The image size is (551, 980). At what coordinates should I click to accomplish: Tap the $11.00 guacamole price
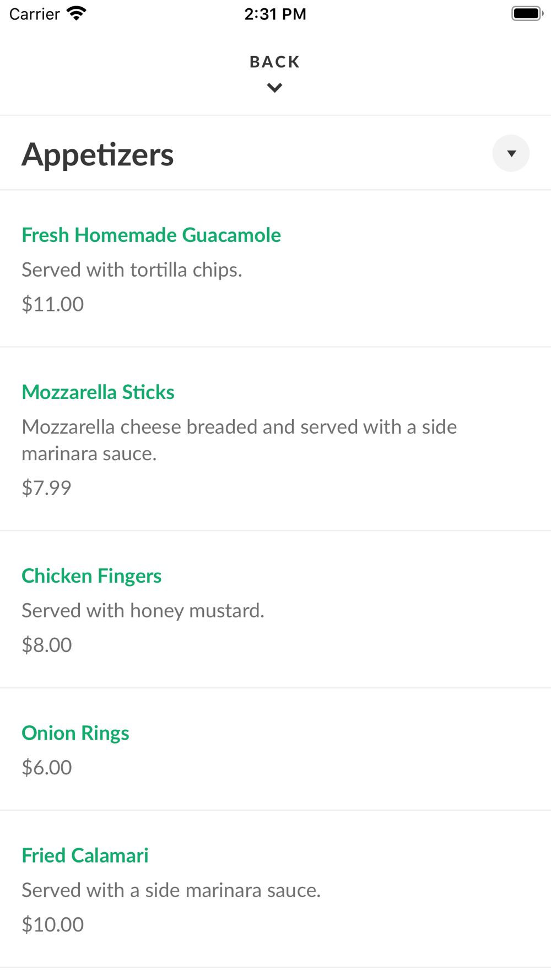point(53,304)
